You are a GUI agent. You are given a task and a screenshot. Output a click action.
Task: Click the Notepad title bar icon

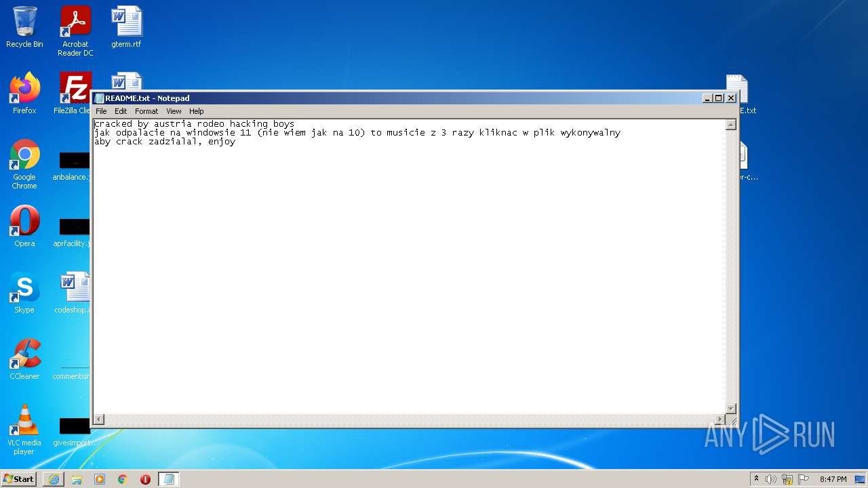tap(99, 98)
